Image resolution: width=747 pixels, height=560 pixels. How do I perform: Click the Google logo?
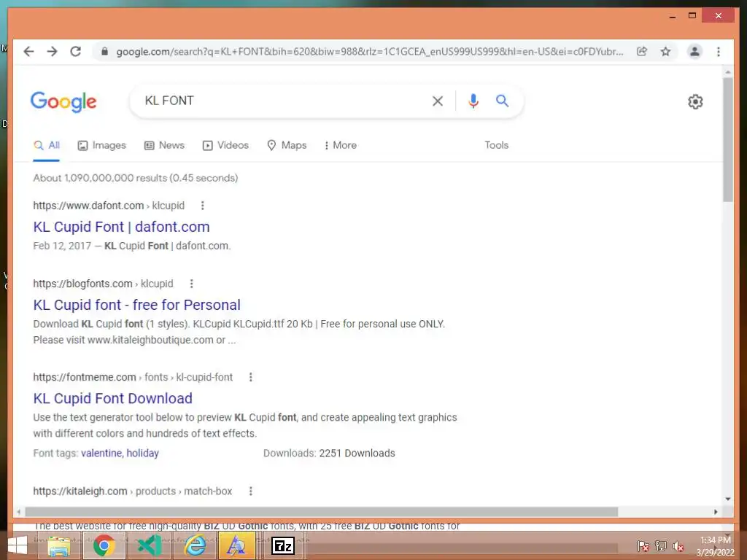pyautogui.click(x=63, y=101)
